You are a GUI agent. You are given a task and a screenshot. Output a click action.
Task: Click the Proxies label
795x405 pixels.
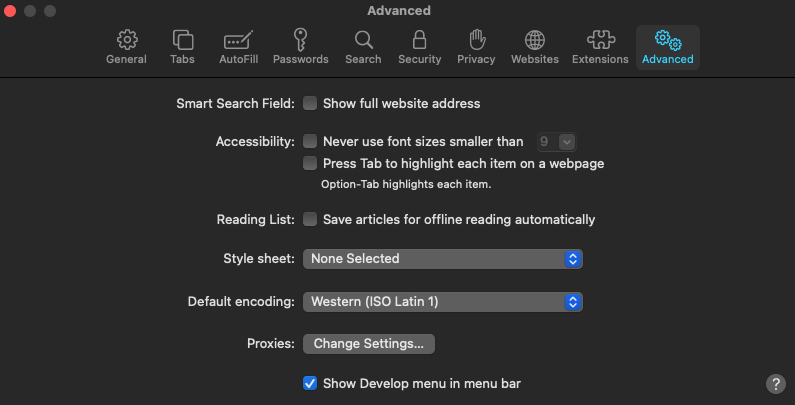[x=271, y=344]
